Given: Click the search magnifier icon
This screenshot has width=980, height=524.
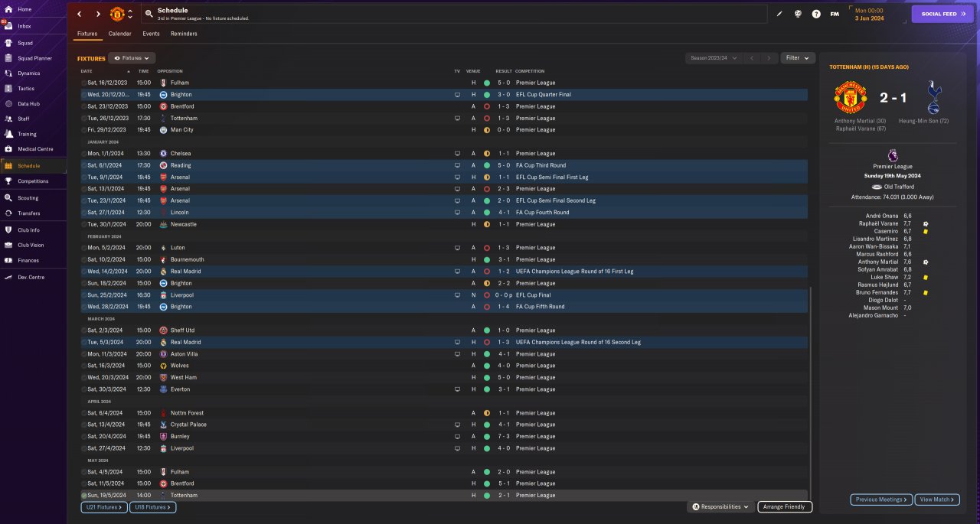Looking at the screenshot, I should [x=148, y=14].
